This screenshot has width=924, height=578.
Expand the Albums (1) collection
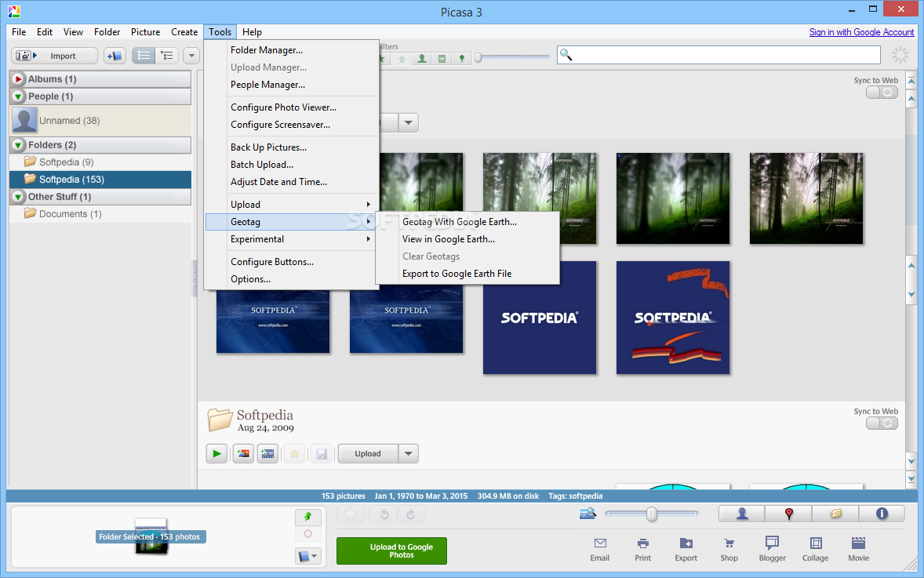coord(18,79)
